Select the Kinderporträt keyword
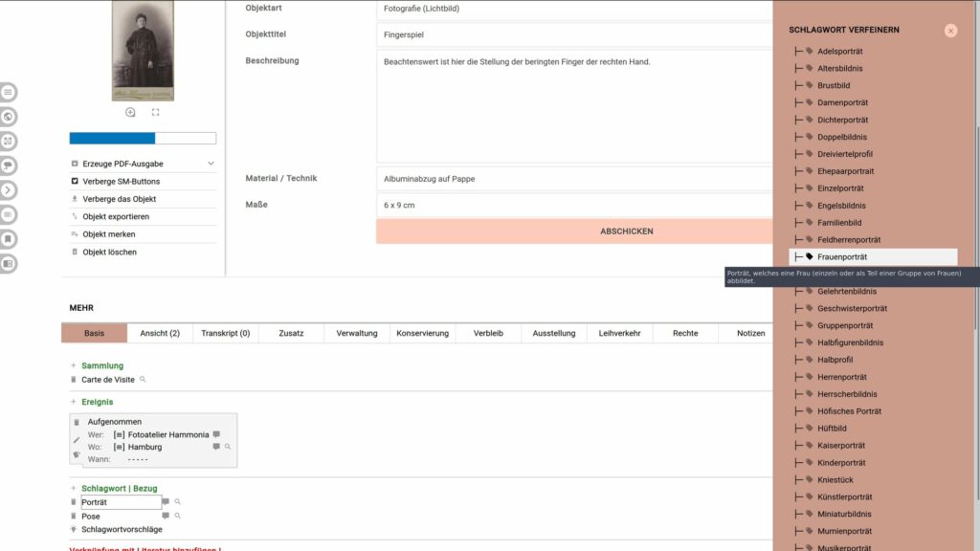This screenshot has width=980, height=551. pos(841,463)
